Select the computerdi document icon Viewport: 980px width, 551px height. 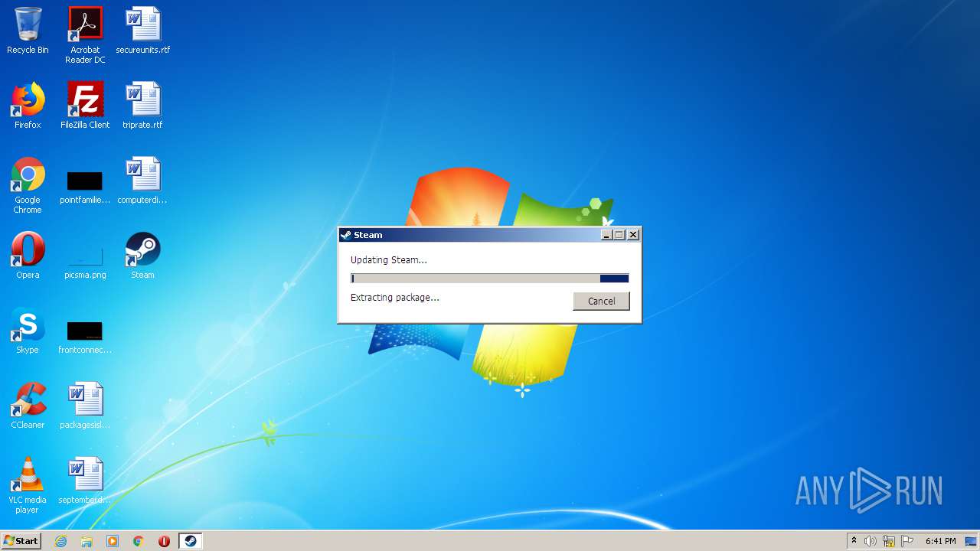click(x=143, y=181)
